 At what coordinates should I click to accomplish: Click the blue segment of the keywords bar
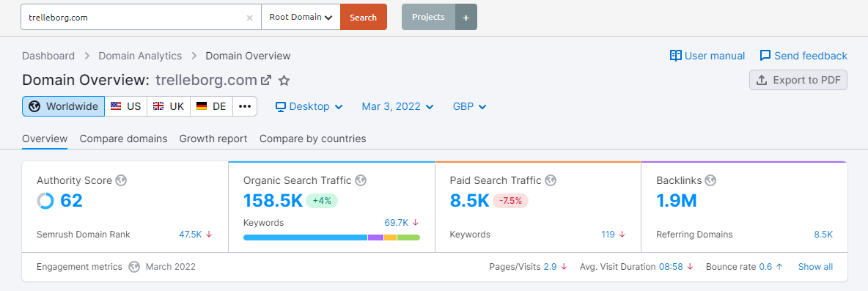(305, 237)
